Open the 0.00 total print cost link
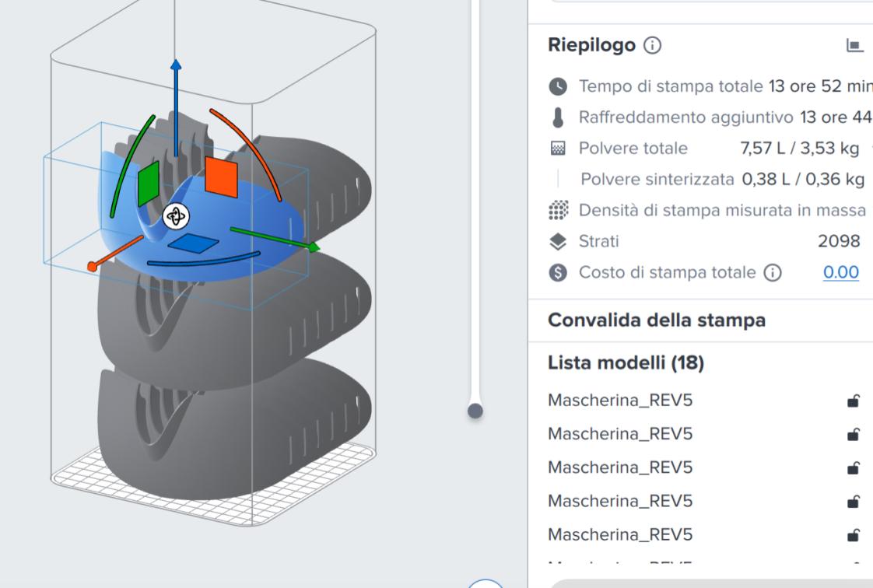The width and height of the screenshot is (873, 588). [840, 272]
